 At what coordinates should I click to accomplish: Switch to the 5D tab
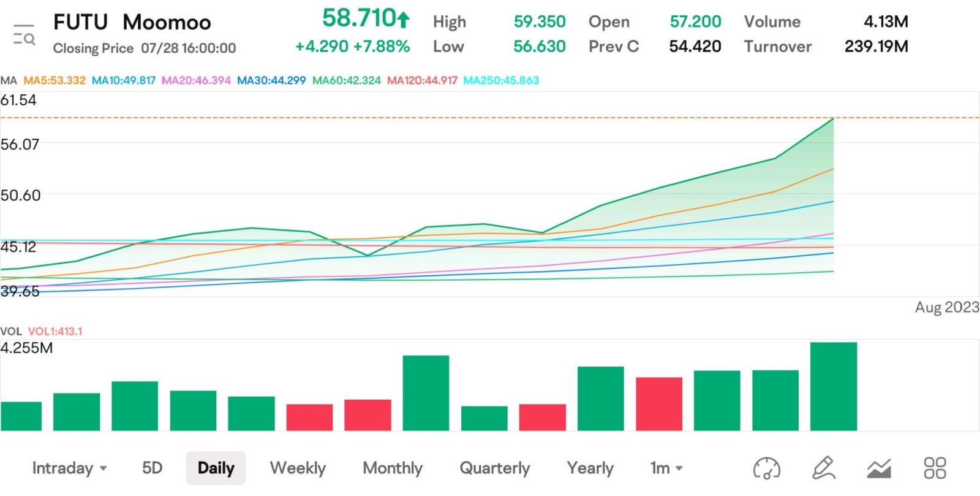tap(152, 468)
